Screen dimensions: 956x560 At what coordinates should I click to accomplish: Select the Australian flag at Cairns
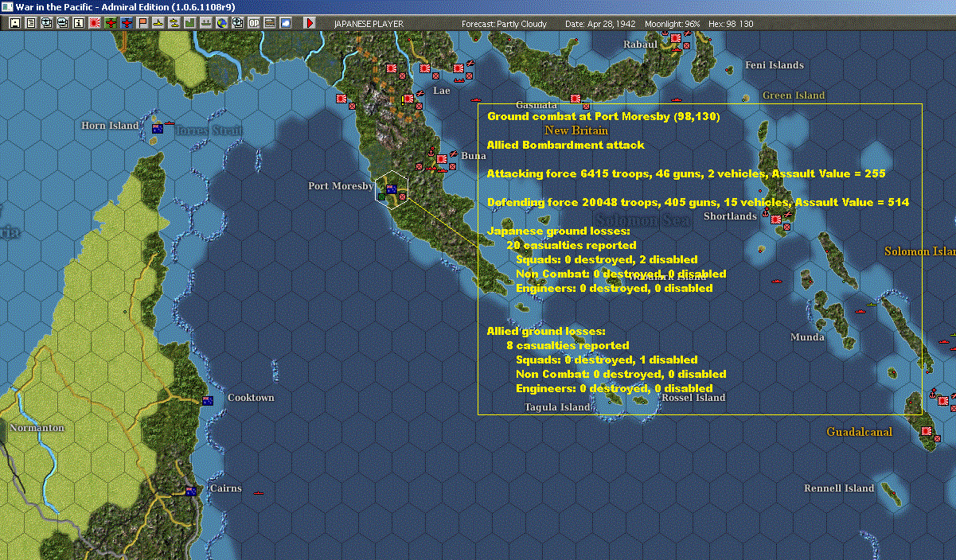point(190,491)
